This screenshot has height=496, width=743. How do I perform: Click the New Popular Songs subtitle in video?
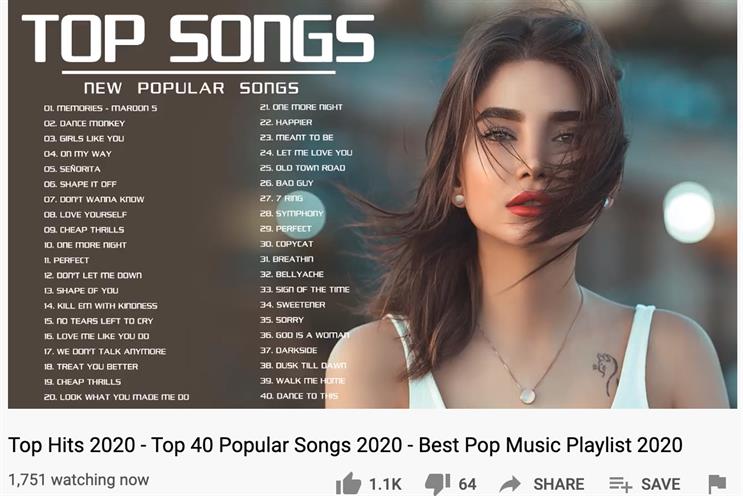pos(191,88)
